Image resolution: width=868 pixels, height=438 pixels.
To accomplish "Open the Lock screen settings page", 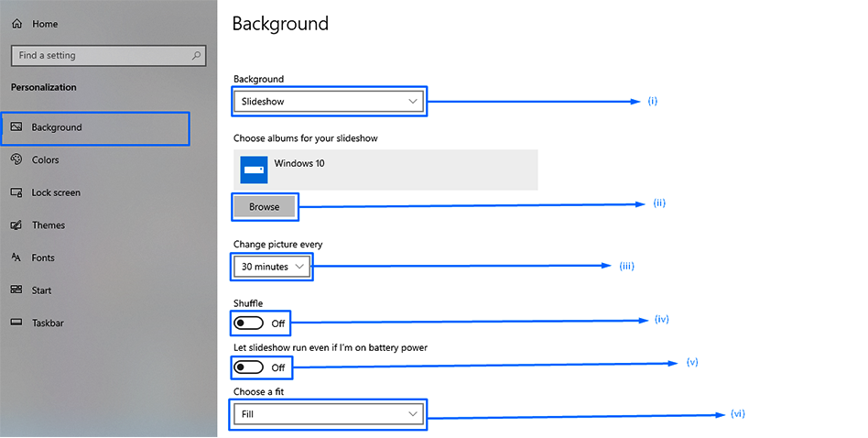I will point(56,192).
